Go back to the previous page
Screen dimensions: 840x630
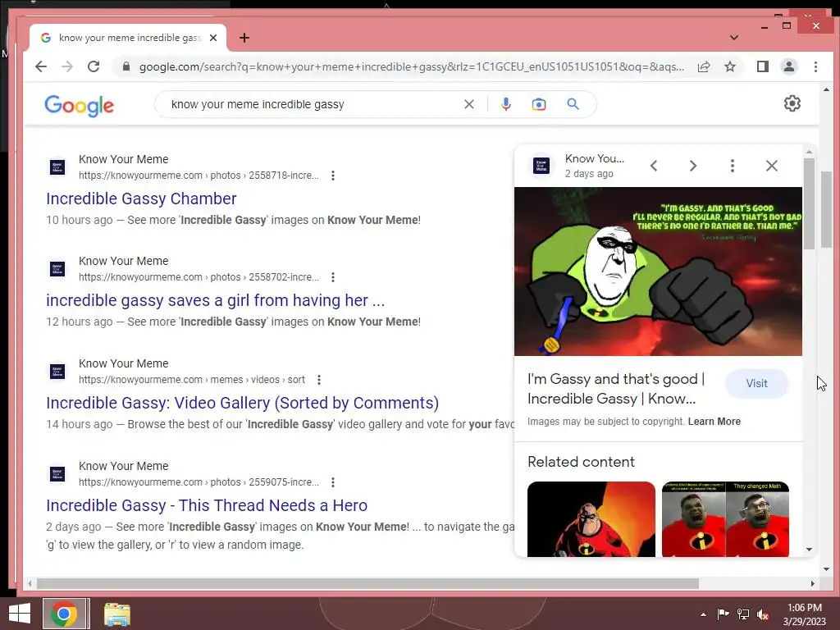coord(41,66)
